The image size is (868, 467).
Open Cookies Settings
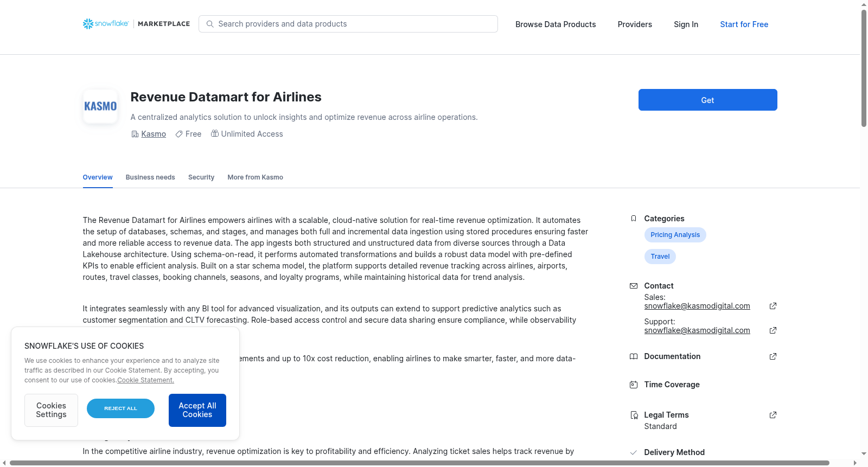click(51, 410)
